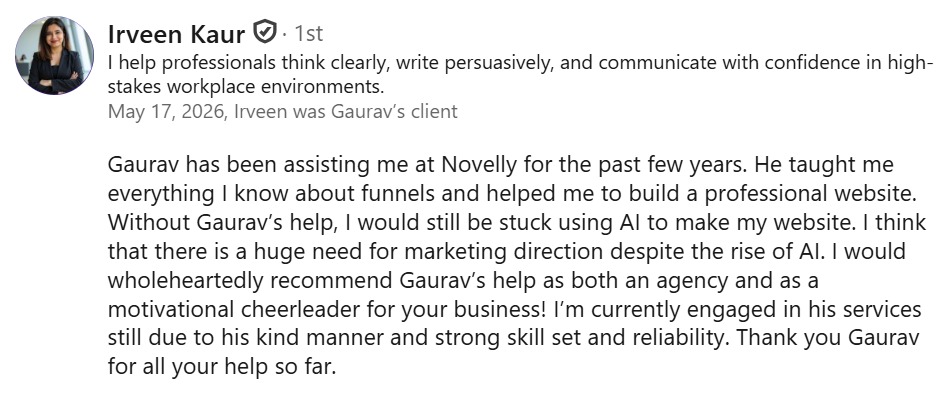Click the phrase "wholeheartedly recommend"

pos(251,280)
